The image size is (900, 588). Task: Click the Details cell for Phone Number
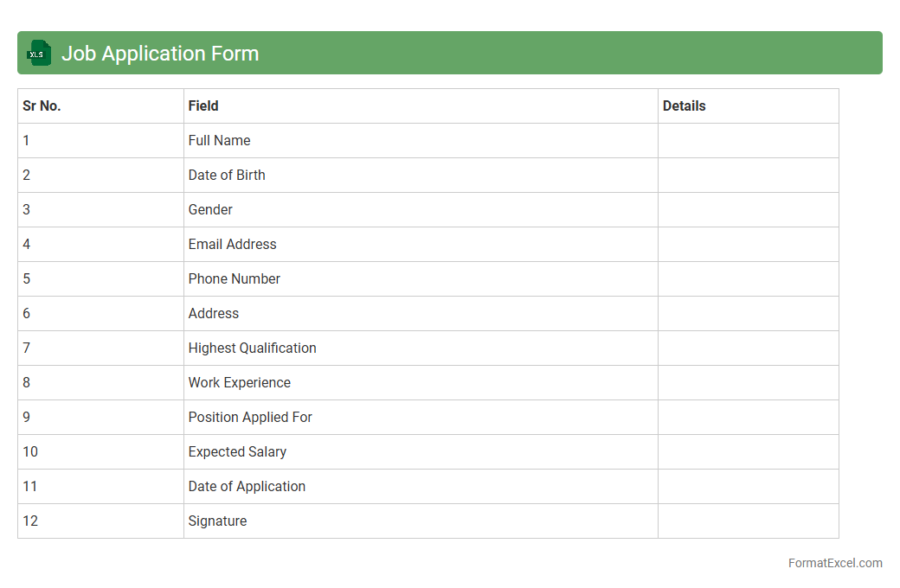(748, 278)
